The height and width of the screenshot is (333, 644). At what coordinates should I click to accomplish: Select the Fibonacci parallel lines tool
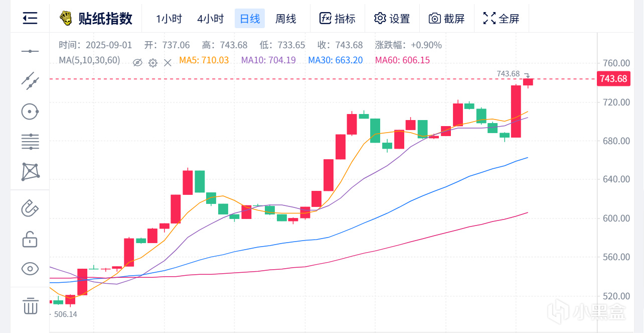pyautogui.click(x=30, y=142)
